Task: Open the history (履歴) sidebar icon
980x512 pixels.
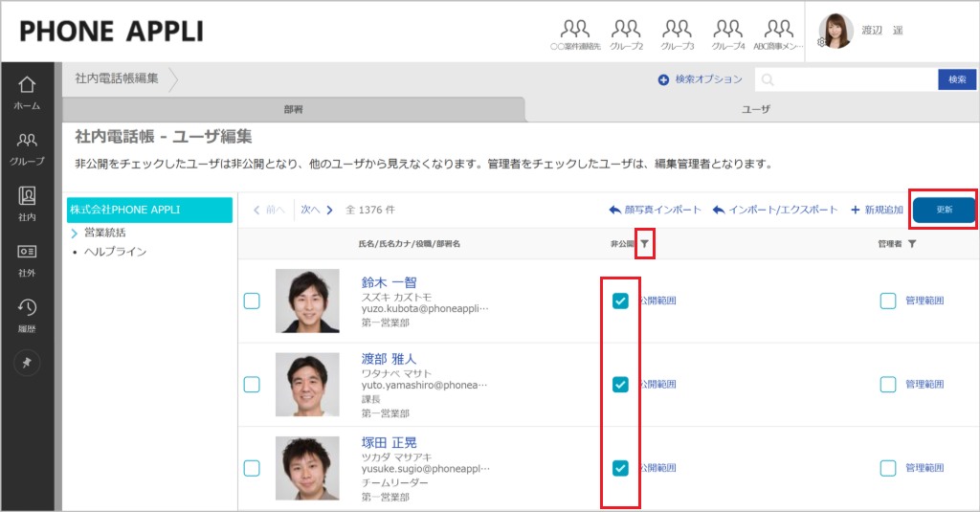Action: point(28,313)
